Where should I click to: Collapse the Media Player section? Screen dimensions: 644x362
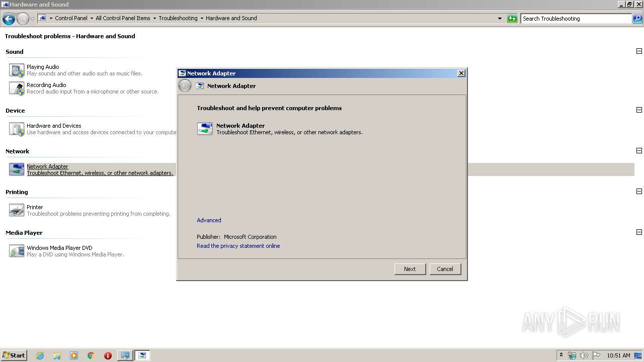tap(639, 232)
